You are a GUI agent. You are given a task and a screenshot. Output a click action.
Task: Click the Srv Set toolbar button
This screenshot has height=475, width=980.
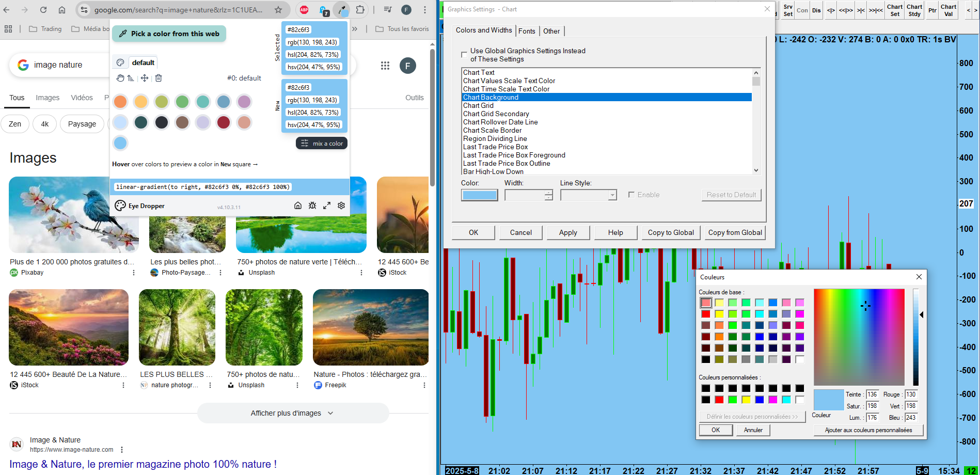point(788,10)
